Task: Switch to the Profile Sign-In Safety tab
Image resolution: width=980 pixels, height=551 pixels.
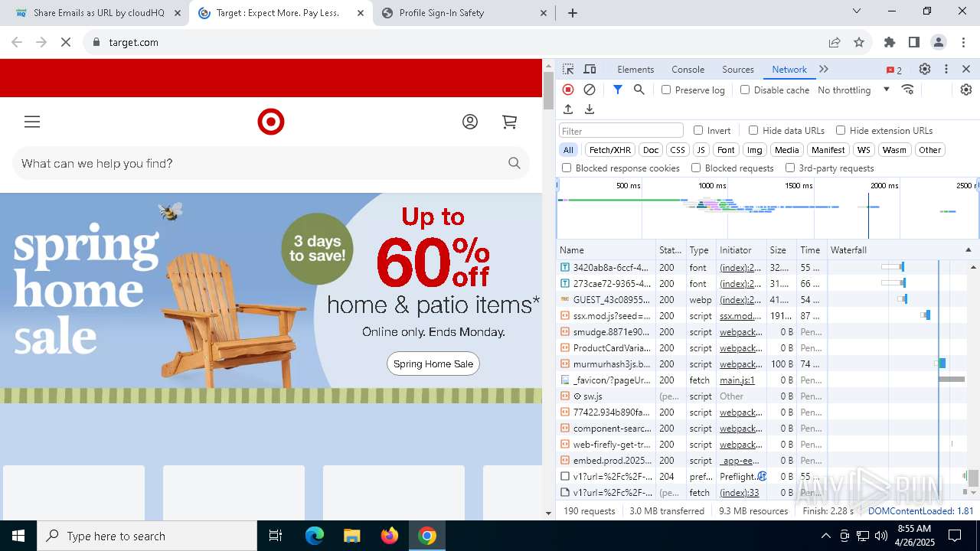Action: [x=465, y=13]
